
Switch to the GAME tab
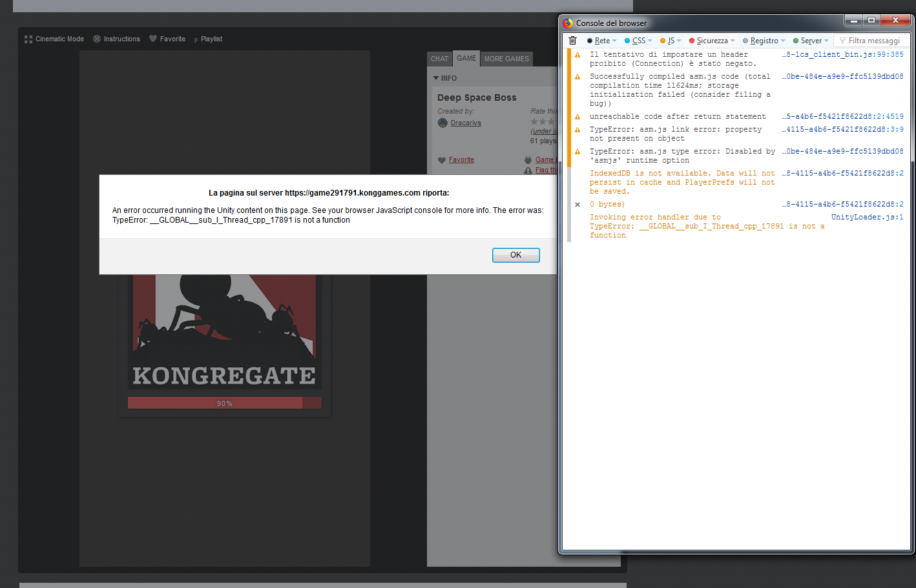pyautogui.click(x=466, y=58)
